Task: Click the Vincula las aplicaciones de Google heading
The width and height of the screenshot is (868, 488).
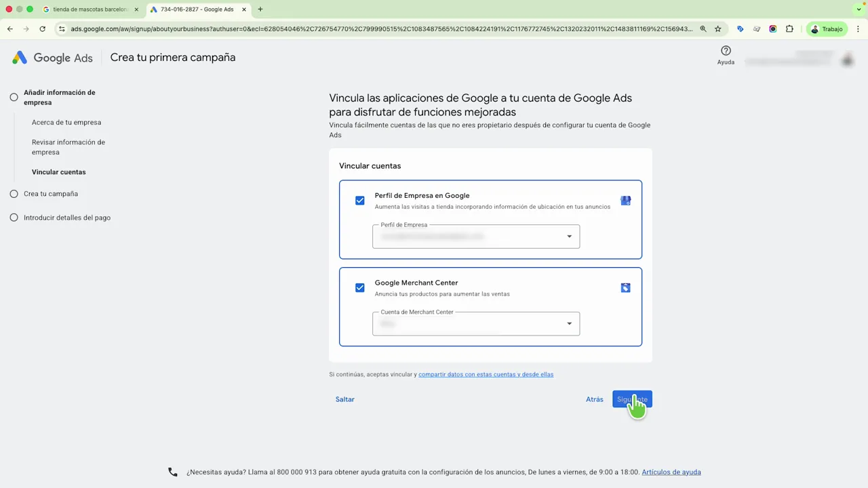Action: (481, 105)
